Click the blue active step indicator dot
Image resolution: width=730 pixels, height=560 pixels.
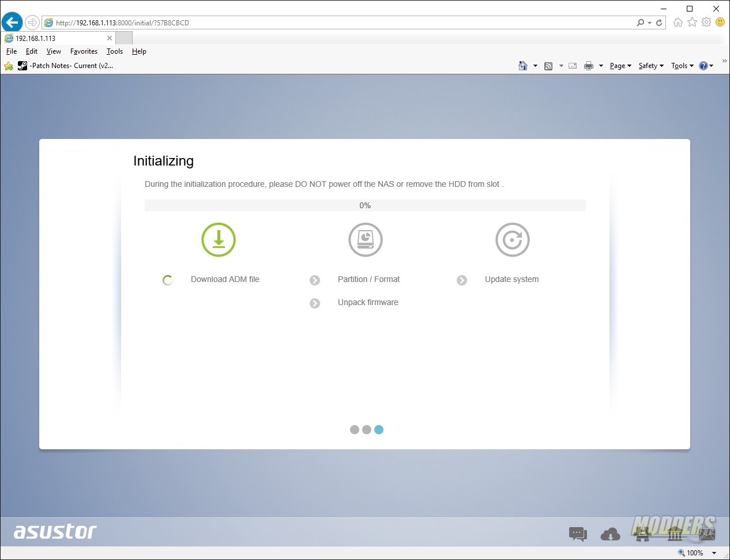tap(379, 430)
